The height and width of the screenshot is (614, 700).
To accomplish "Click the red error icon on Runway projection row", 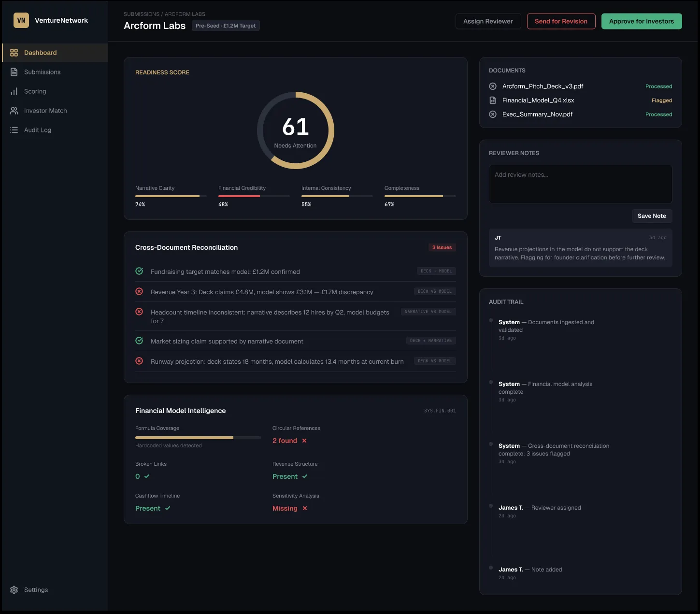I will [139, 361].
